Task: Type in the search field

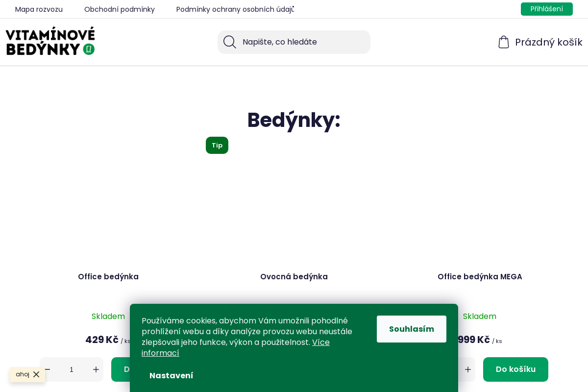Action: point(304,42)
